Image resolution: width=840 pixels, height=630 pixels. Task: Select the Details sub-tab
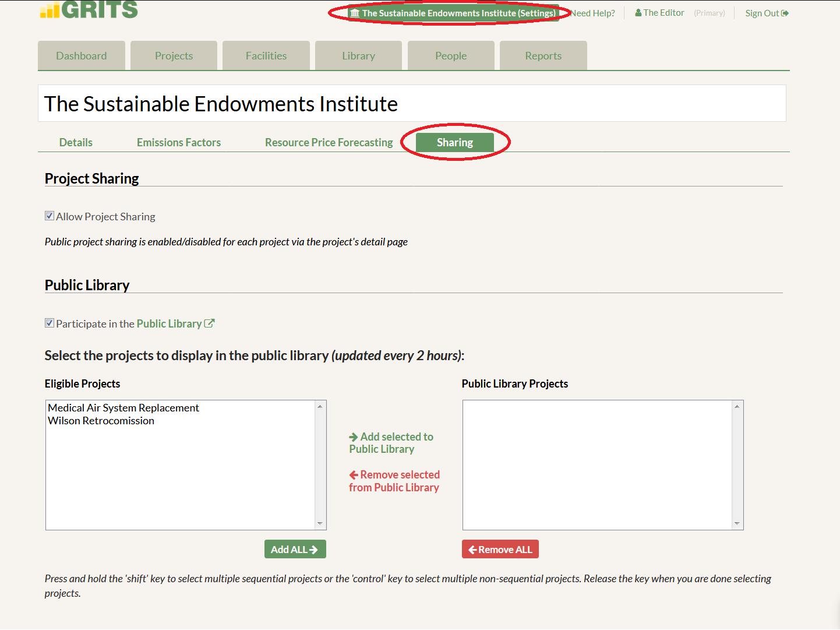click(x=76, y=142)
